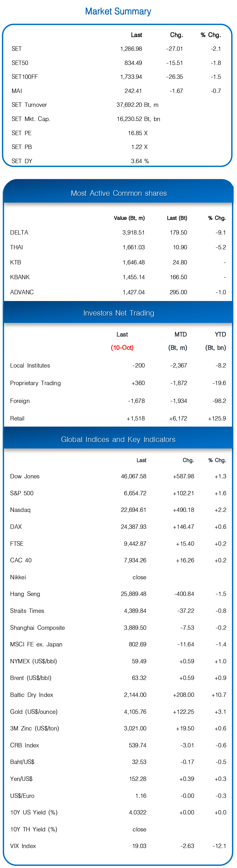
Task: Open the Most Active Common shares header
Action: [118, 193]
